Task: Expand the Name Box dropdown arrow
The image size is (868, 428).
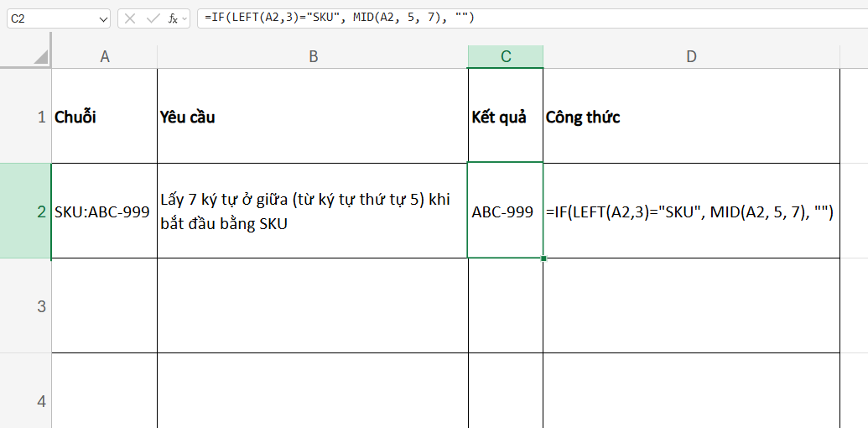Action: point(102,18)
